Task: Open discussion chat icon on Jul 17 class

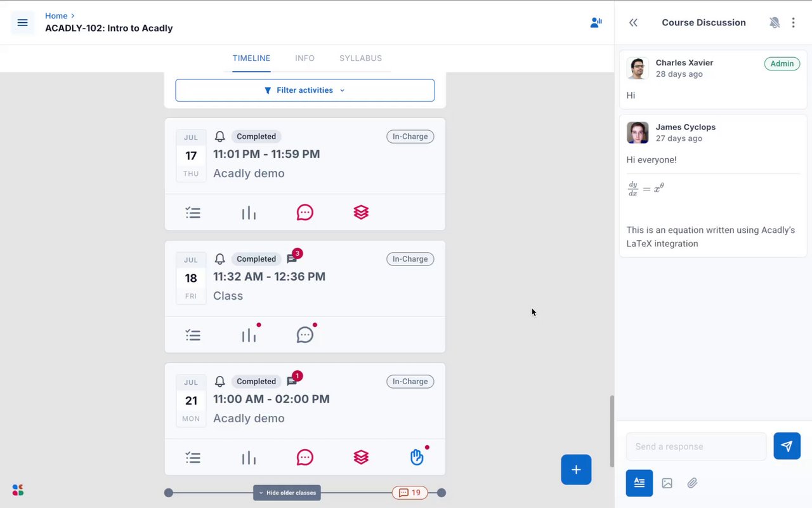Action: coord(305,213)
